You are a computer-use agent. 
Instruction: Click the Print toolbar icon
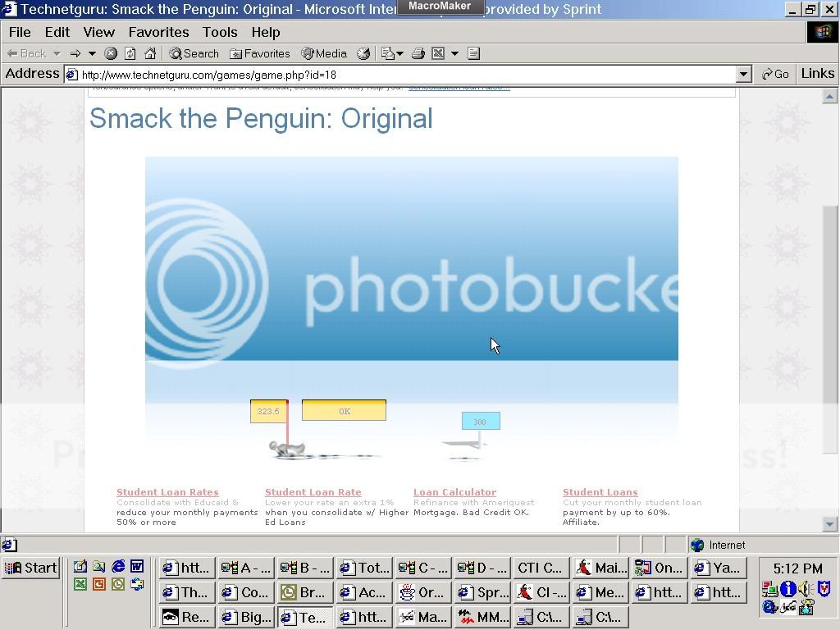418,53
